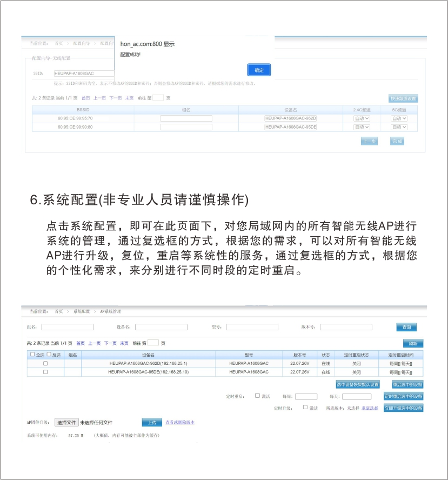This screenshot has height=480, width=448.
Task: Click 选中设备恢复默认设置 button
Action: point(358,384)
